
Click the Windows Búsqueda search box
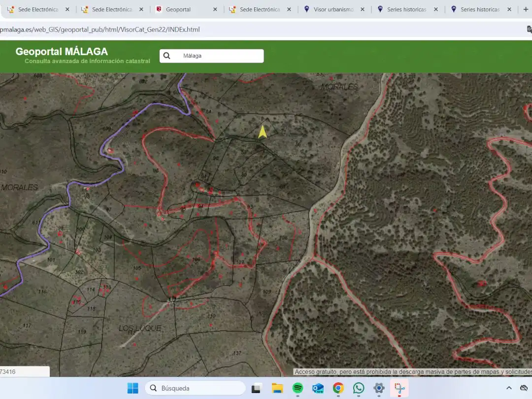[x=195, y=388]
